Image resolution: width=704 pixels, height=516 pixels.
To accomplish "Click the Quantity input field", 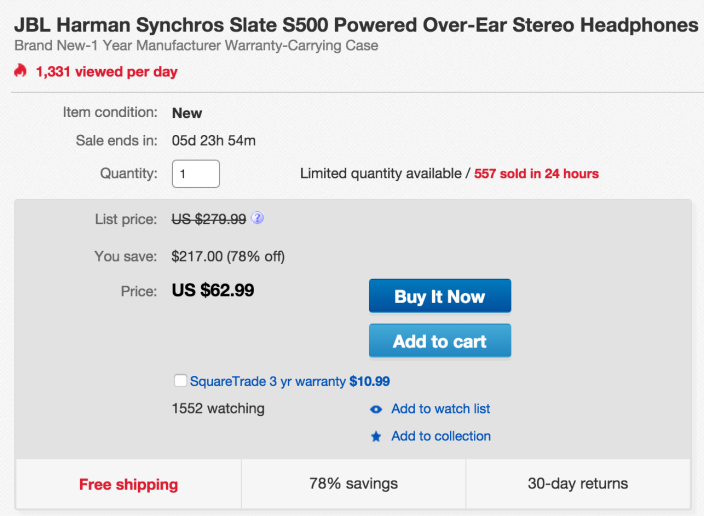I will pos(196,174).
